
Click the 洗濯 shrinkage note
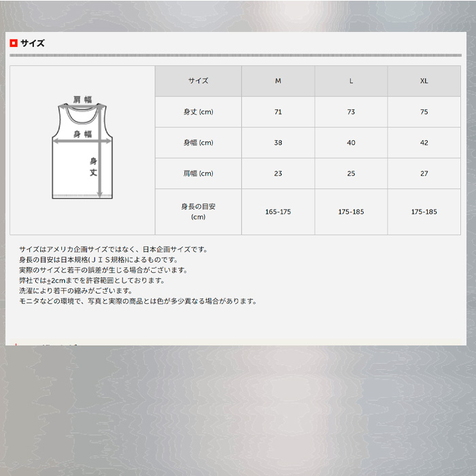pos(76,291)
